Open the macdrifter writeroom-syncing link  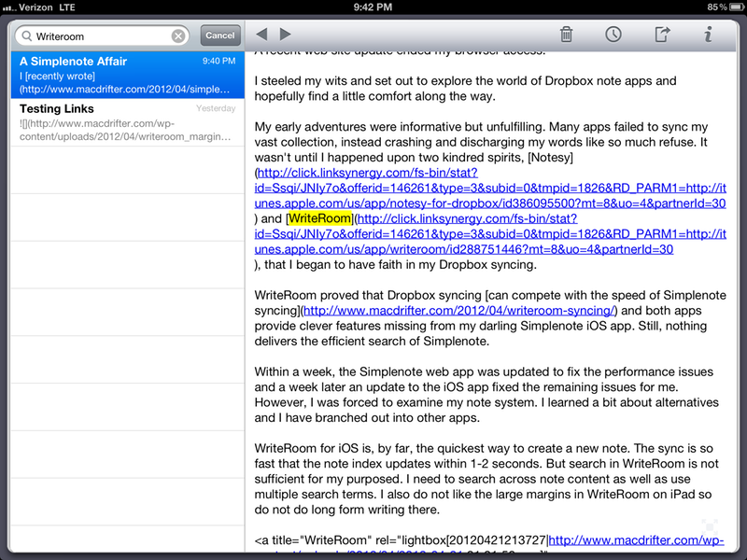click(x=459, y=311)
